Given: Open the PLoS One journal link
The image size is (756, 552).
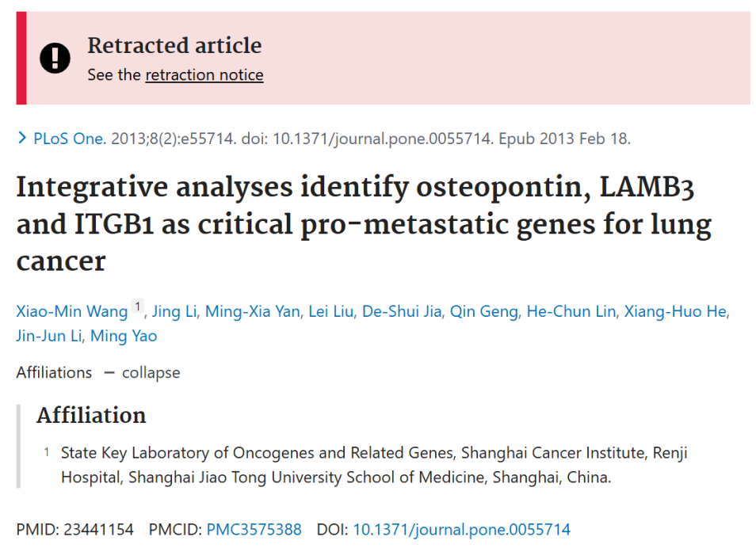Looking at the screenshot, I should click(70, 139).
